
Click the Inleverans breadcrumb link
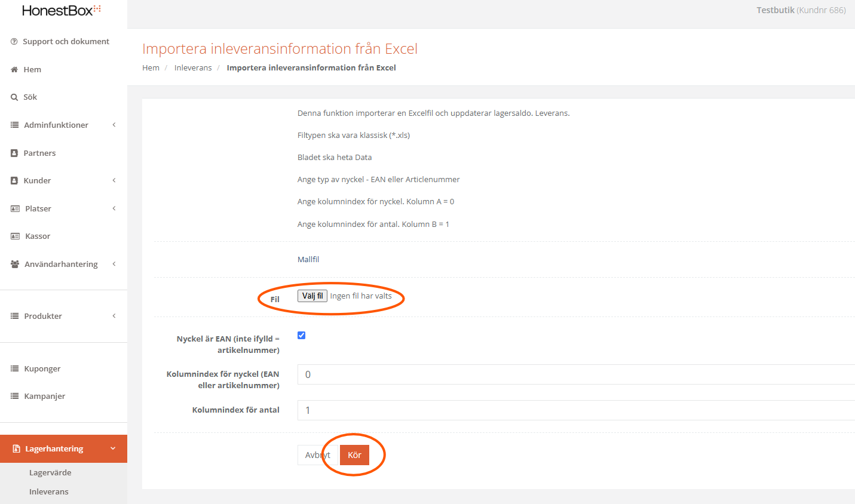(193, 68)
